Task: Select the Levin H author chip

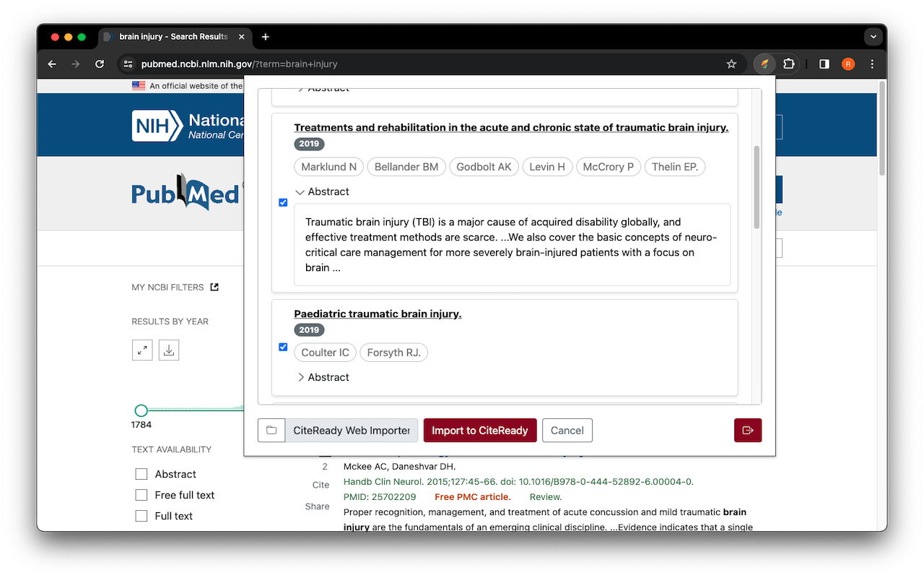Action: click(x=547, y=167)
